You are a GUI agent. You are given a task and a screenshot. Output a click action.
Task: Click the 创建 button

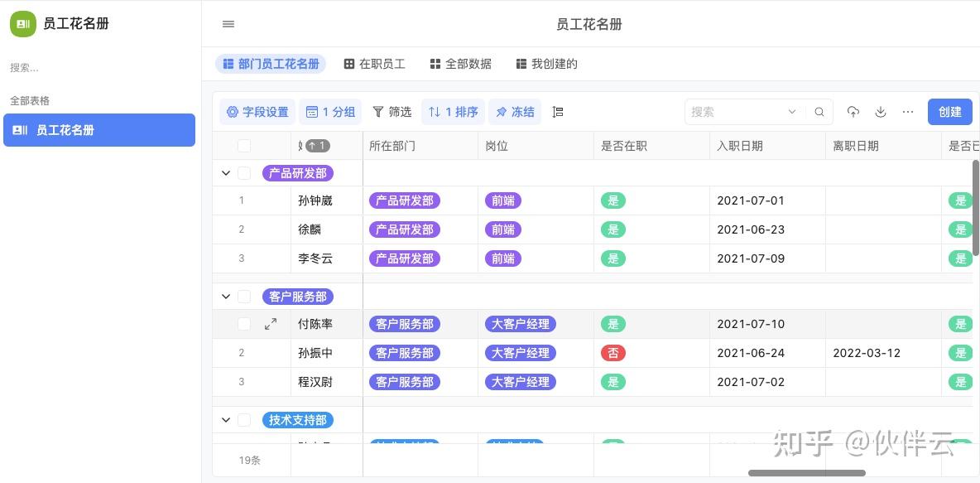click(949, 112)
